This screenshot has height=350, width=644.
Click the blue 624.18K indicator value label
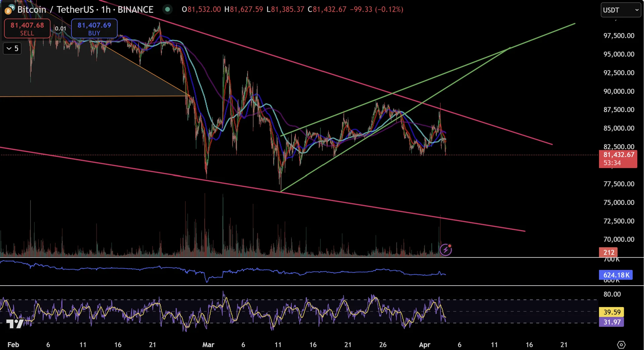tap(616, 275)
